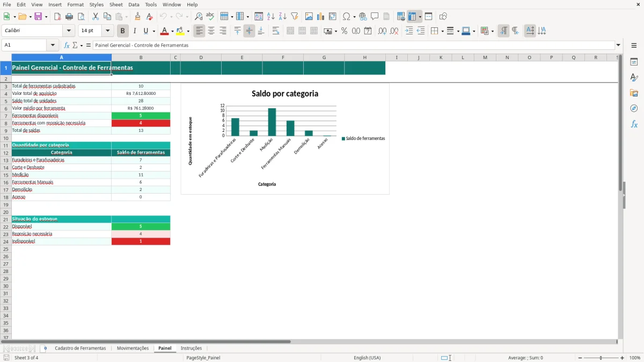The width and height of the screenshot is (644, 362).
Task: Open the Data menu
Action: 134,4
